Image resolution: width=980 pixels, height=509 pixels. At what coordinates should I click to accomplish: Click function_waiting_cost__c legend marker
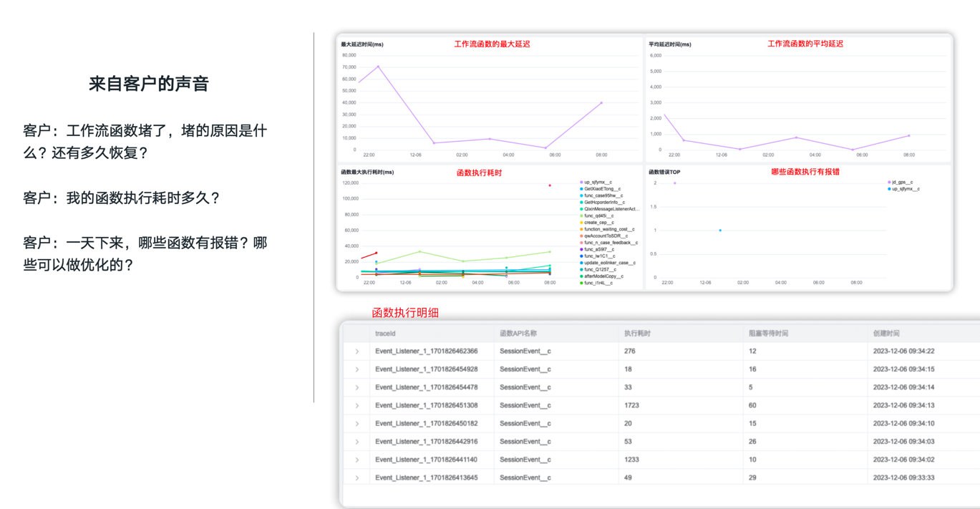[581, 229]
